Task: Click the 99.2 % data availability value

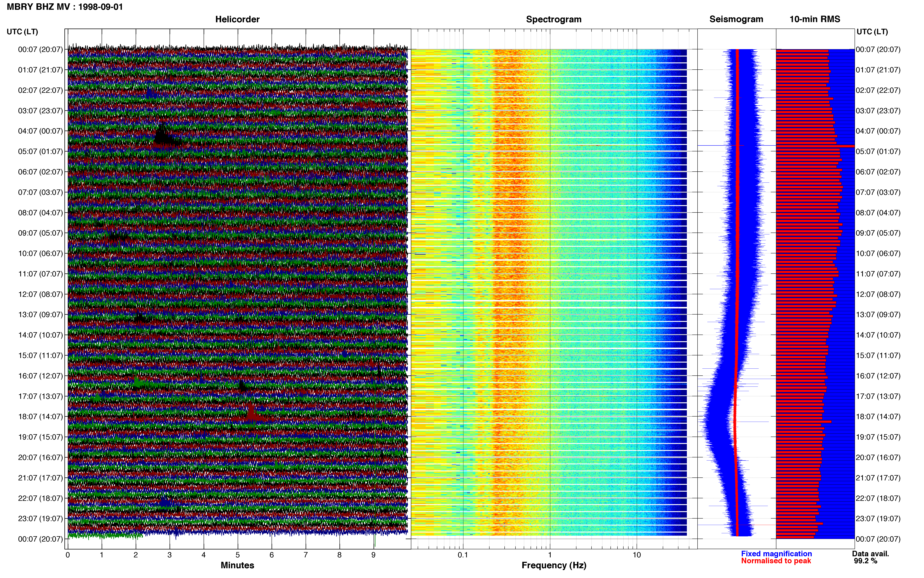Action: pos(865,561)
